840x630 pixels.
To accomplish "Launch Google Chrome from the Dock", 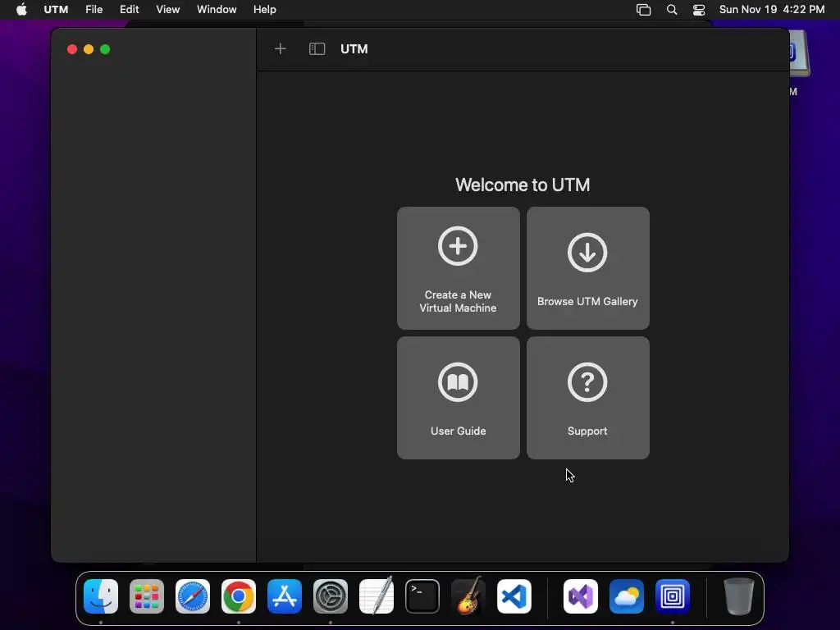I will pos(239,596).
